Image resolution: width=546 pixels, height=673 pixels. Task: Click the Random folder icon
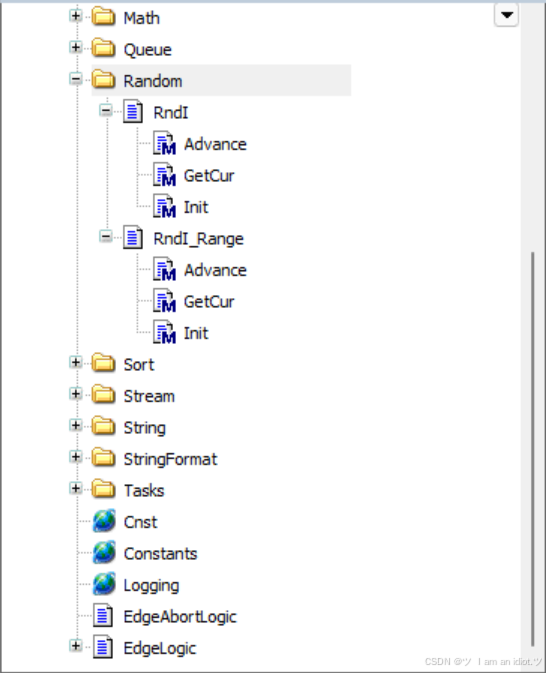[x=103, y=80]
